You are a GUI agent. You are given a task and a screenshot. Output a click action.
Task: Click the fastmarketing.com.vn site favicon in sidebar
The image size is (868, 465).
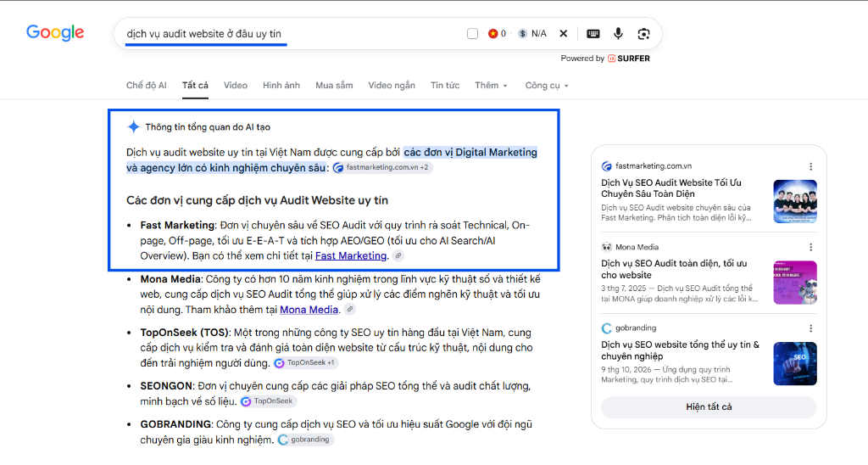point(607,166)
